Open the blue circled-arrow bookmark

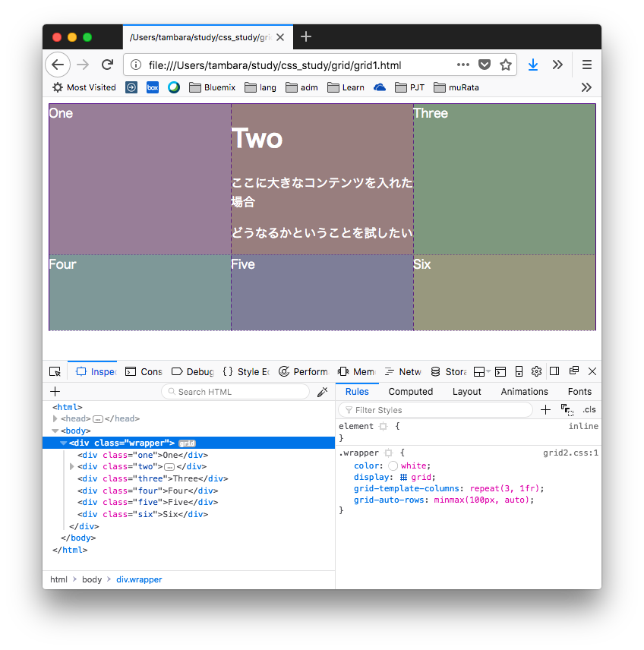(x=131, y=87)
